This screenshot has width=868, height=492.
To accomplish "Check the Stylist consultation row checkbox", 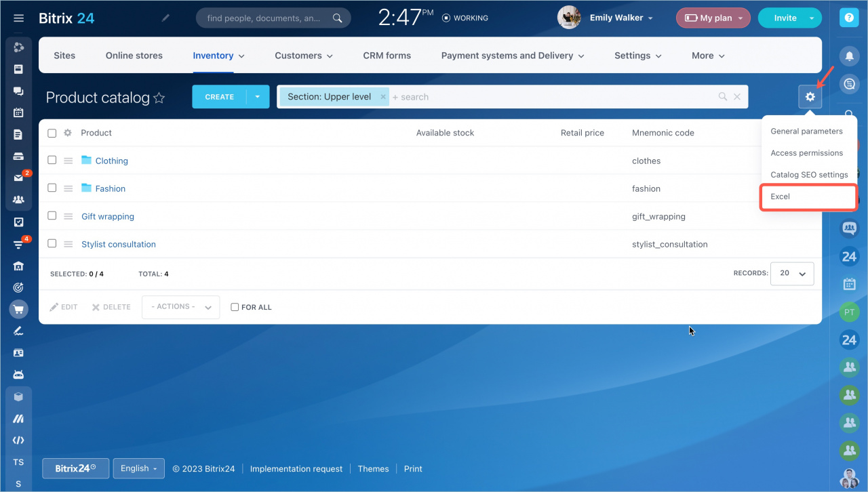I will coord(52,243).
